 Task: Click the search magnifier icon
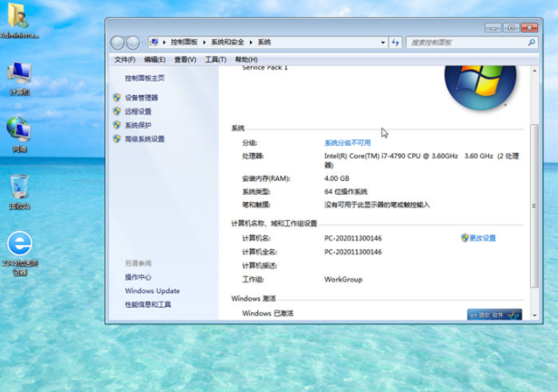[532, 43]
